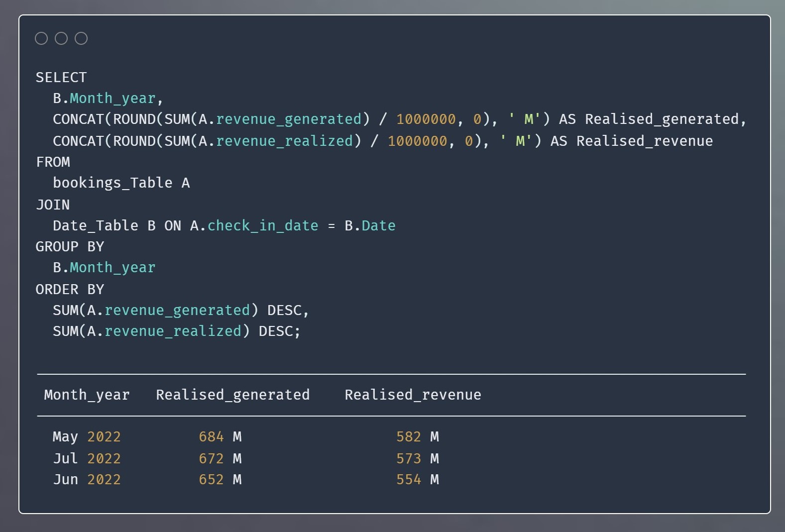785x532 pixels.
Task: Click check_in_date in the join condition
Action: pyautogui.click(x=263, y=225)
